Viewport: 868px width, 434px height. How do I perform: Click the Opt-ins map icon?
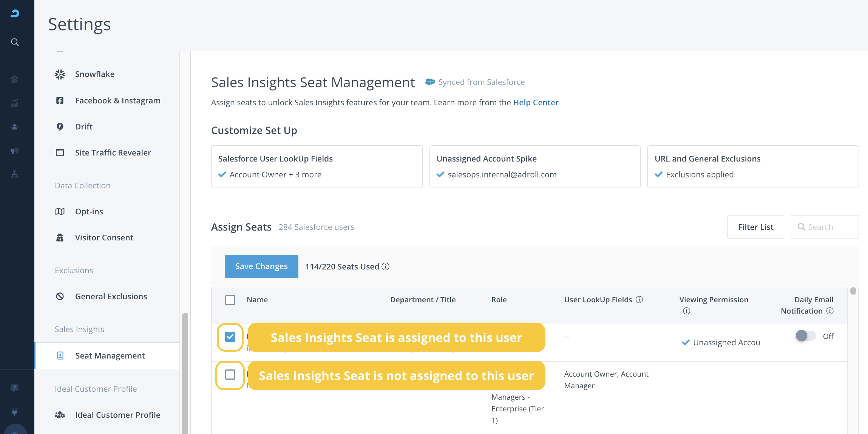pos(60,211)
